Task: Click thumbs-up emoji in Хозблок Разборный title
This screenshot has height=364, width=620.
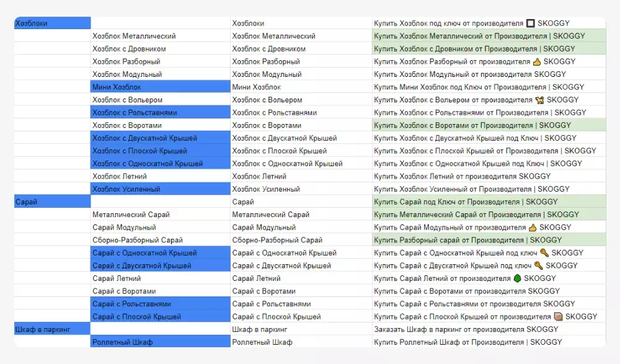Action: (537, 62)
